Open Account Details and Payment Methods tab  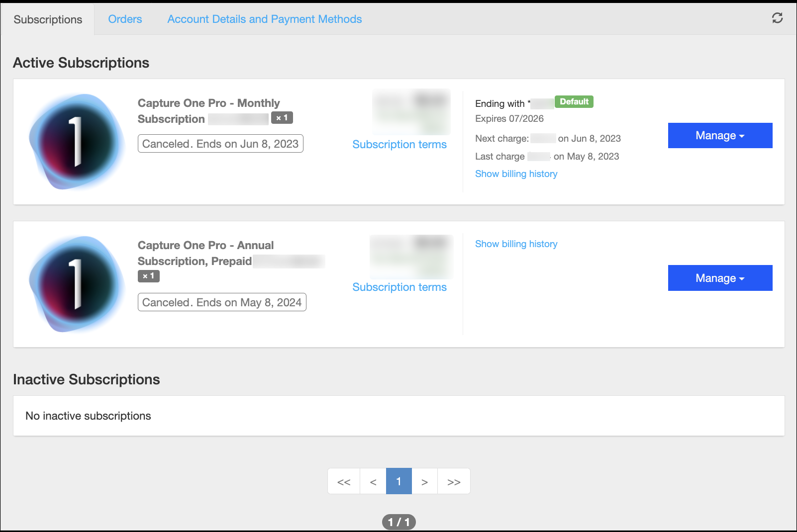(265, 19)
